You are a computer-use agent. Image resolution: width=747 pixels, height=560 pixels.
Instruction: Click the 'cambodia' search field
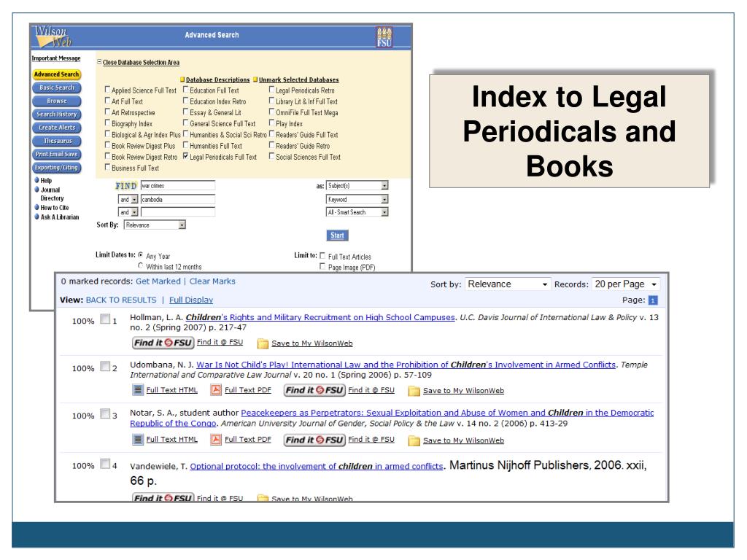tap(178, 199)
